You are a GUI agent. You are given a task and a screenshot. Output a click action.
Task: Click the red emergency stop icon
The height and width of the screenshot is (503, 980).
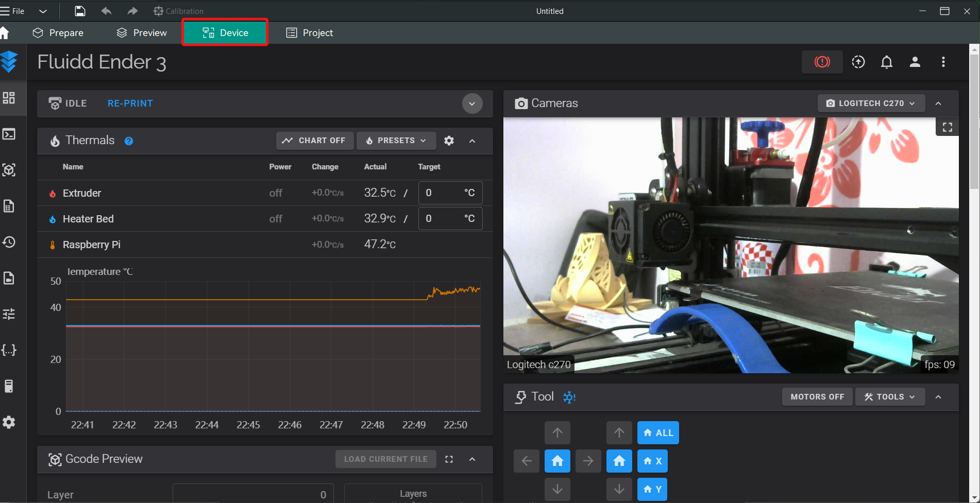pyautogui.click(x=822, y=62)
